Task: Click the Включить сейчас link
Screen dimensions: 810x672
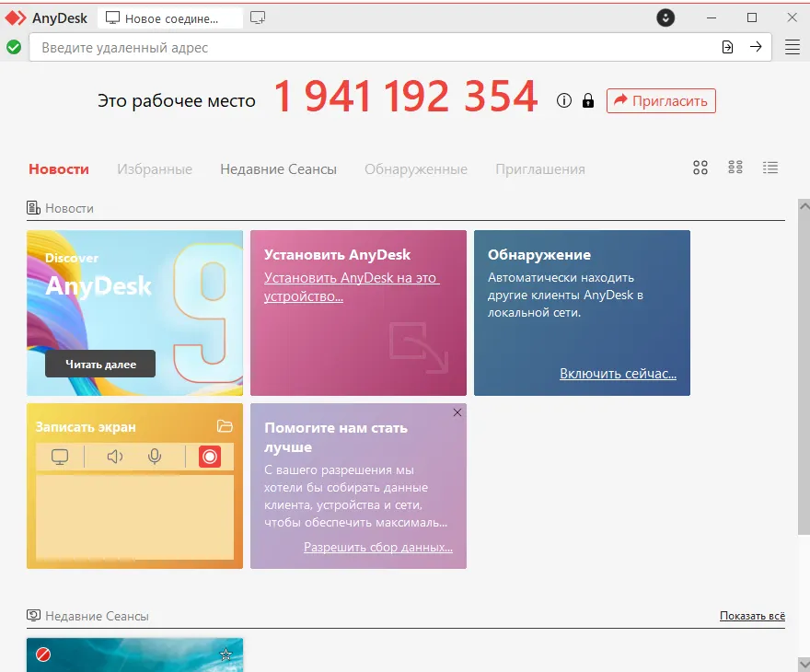Action: tap(618, 374)
